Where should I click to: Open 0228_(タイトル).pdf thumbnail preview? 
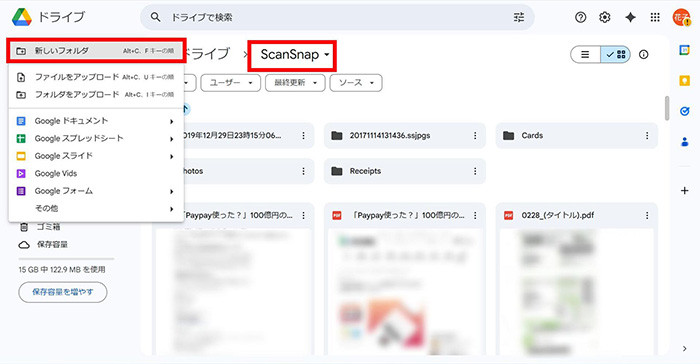(576, 292)
